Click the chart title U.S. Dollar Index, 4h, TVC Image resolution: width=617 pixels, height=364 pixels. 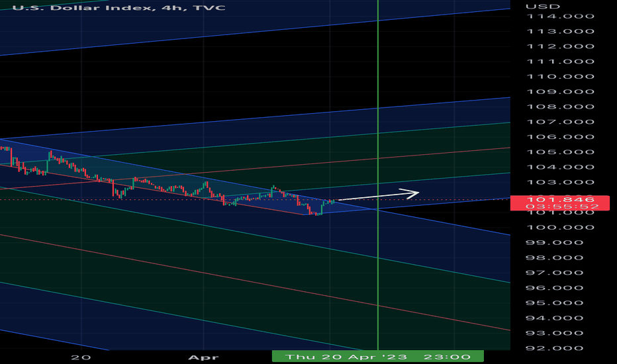pos(119,7)
